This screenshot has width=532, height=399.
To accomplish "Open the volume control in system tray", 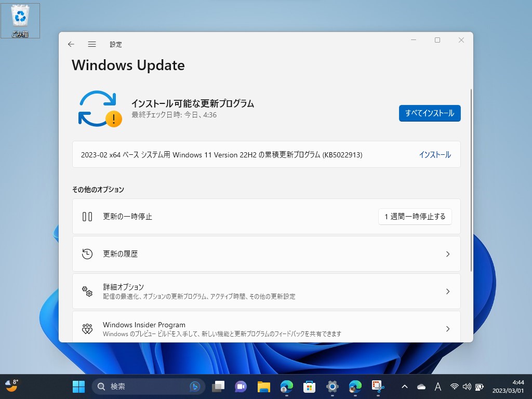I will click(467, 387).
